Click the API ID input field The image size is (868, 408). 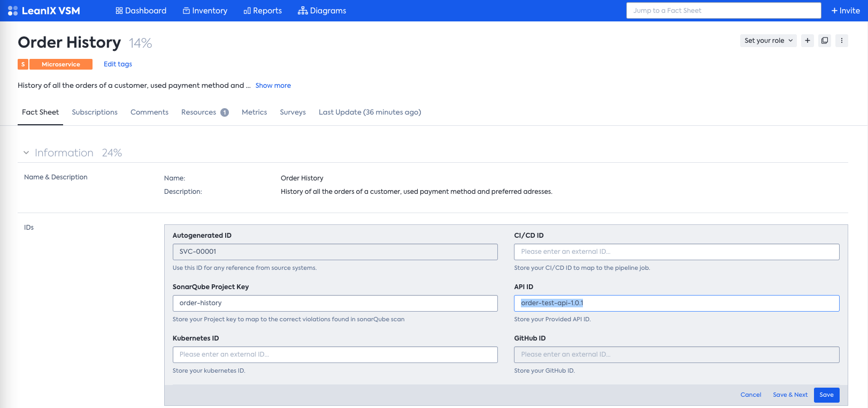click(677, 303)
